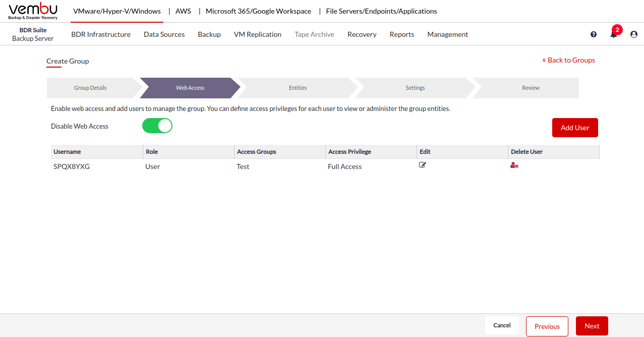The width and height of the screenshot is (644, 337).
Task: Toggle the Disable Web Access switch
Action: pyautogui.click(x=157, y=126)
